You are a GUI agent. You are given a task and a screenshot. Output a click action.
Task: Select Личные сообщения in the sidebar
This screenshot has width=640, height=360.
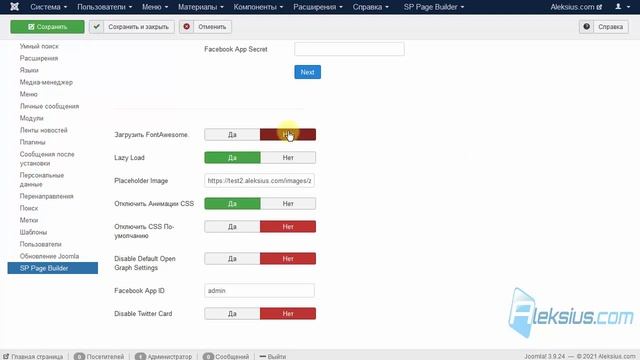coord(49,106)
